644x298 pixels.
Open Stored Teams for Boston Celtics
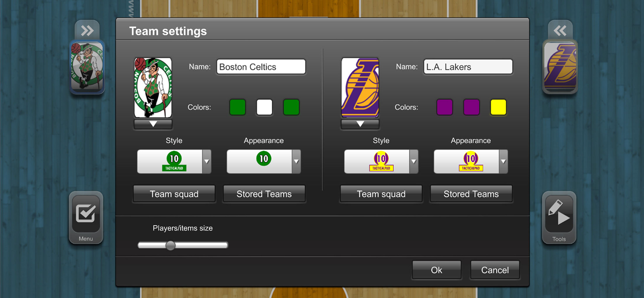coord(264,194)
